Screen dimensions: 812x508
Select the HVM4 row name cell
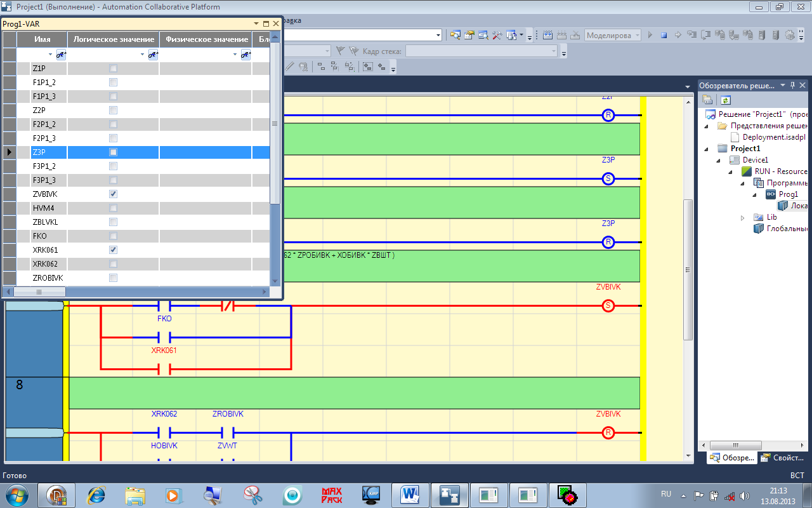pyautogui.click(x=49, y=208)
